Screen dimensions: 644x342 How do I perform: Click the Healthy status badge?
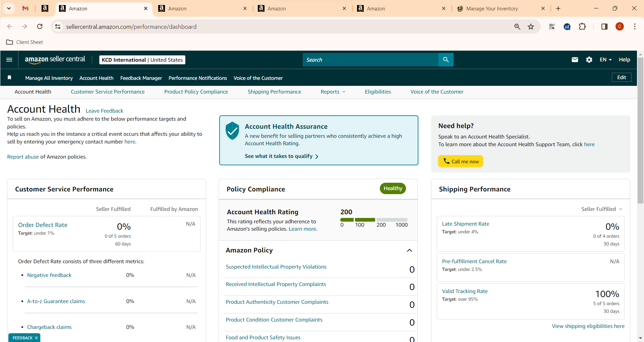[393, 188]
